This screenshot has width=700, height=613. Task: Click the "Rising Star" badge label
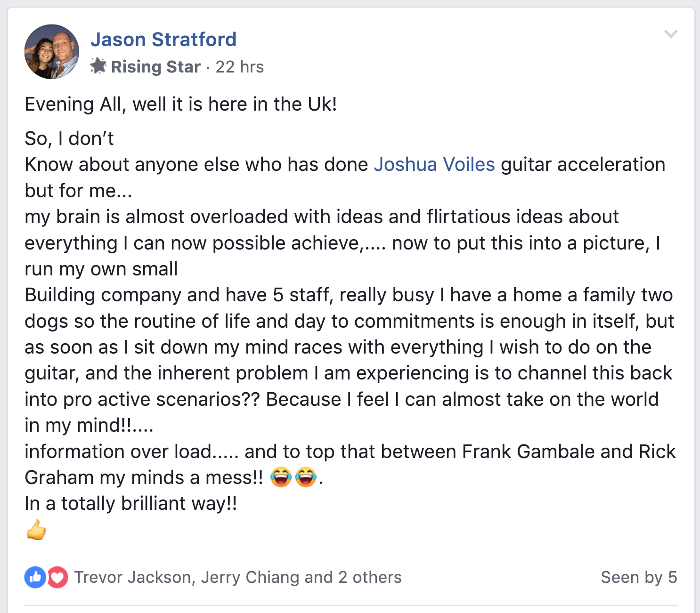pos(155,67)
